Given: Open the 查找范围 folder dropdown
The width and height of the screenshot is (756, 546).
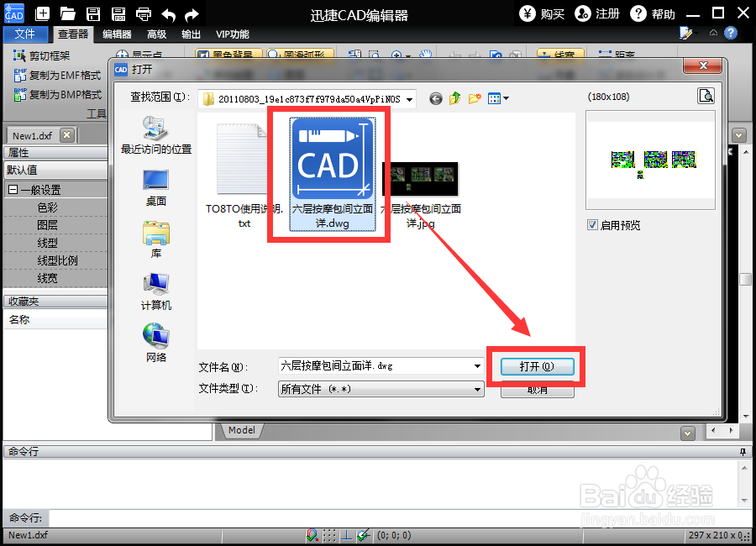Looking at the screenshot, I should (x=409, y=99).
